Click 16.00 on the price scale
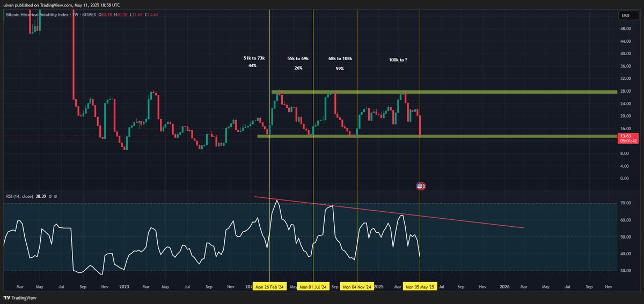 (625, 129)
